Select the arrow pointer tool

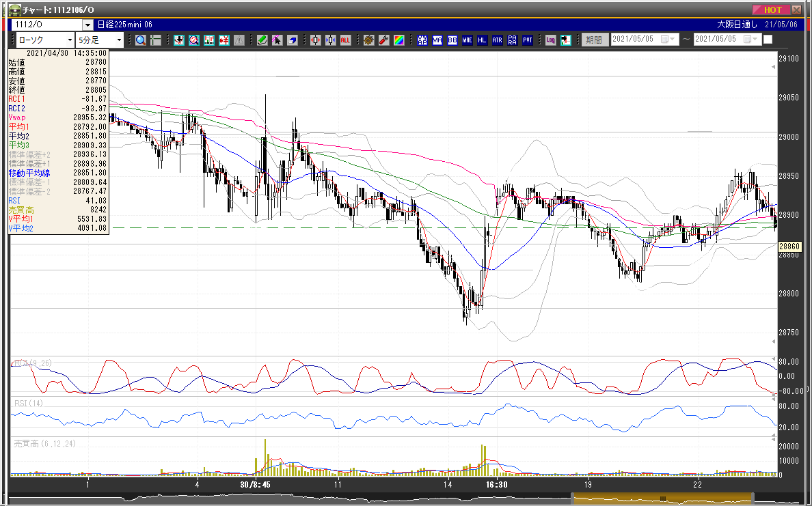277,40
